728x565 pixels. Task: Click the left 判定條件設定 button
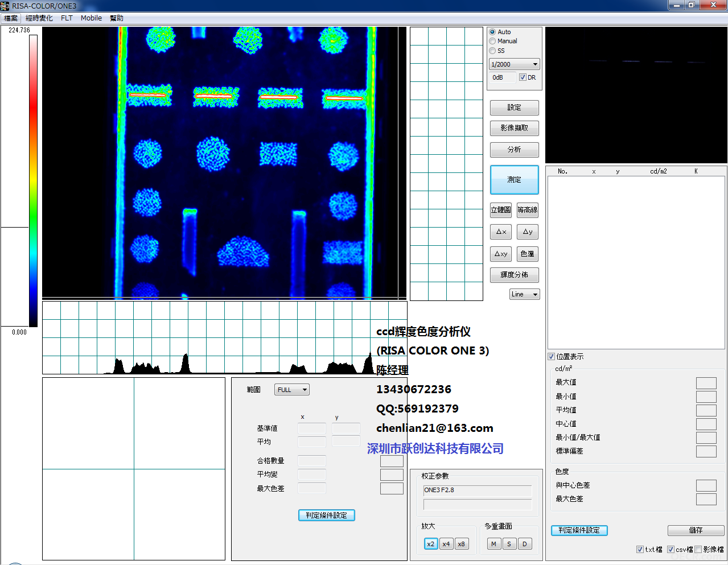point(327,515)
